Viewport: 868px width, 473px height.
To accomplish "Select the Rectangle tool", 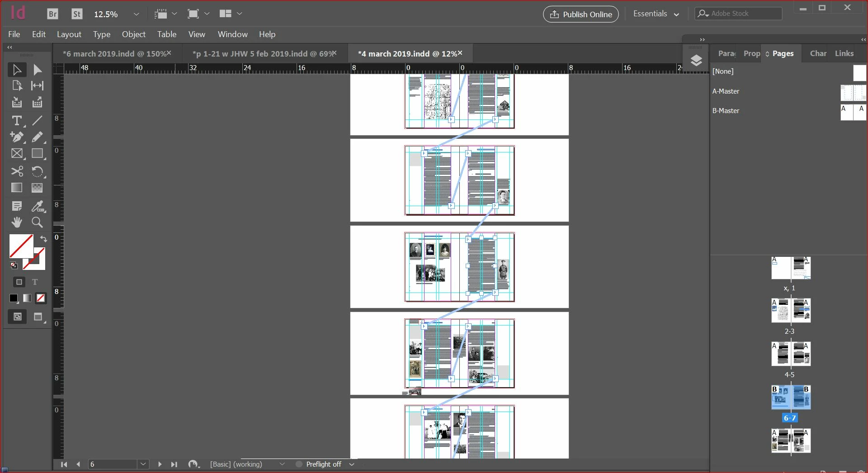I will point(37,154).
